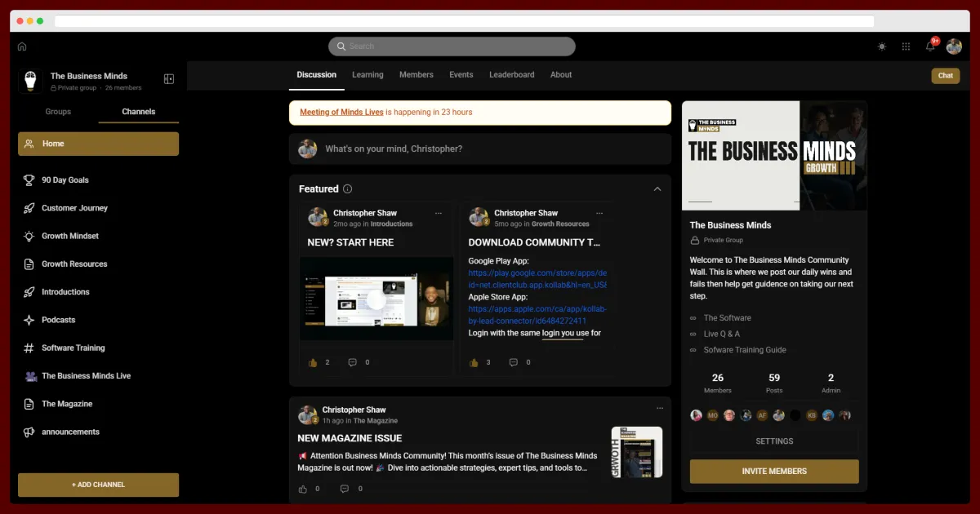This screenshot has width=980, height=514.
Task: Open the Apple Store app link
Action: coord(537,315)
